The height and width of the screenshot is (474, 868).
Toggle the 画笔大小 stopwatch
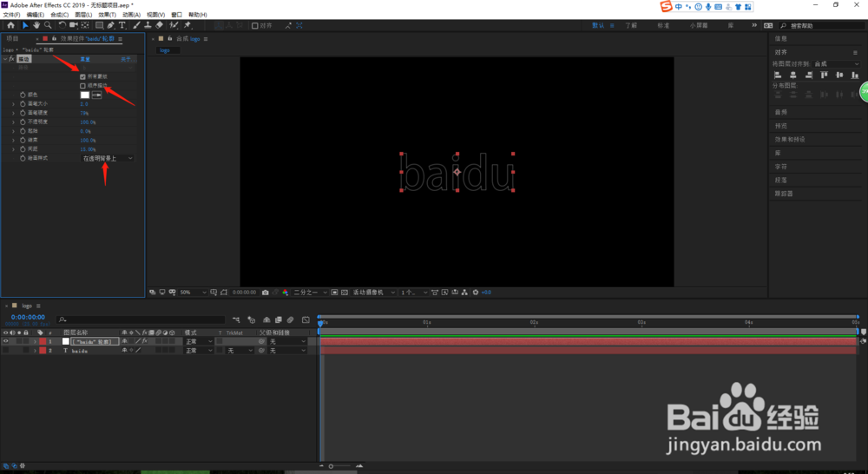point(23,104)
